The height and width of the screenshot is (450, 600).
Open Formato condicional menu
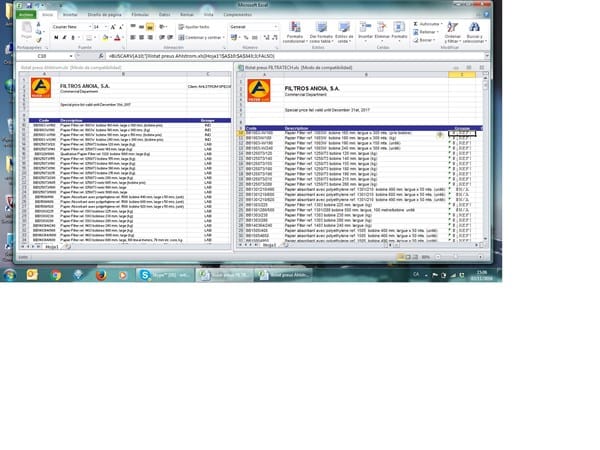[295, 33]
